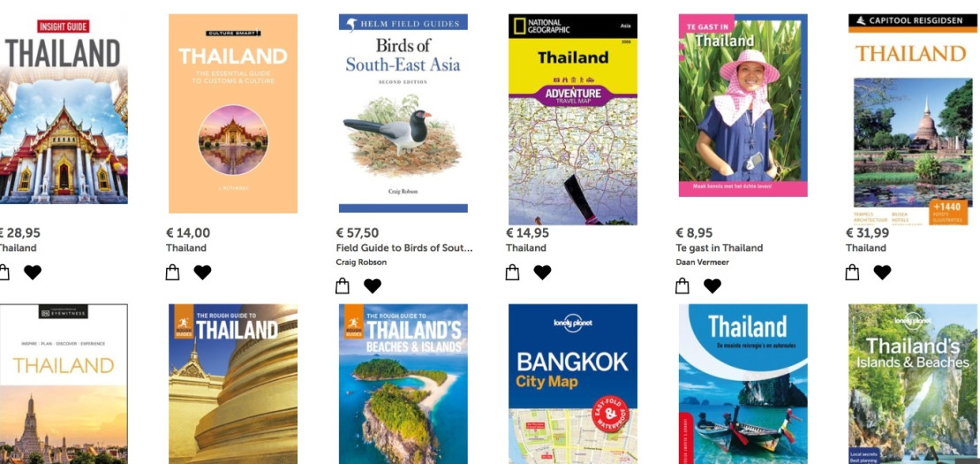Favorite the Craig Robson field guide
The image size is (980, 464).
[373, 285]
